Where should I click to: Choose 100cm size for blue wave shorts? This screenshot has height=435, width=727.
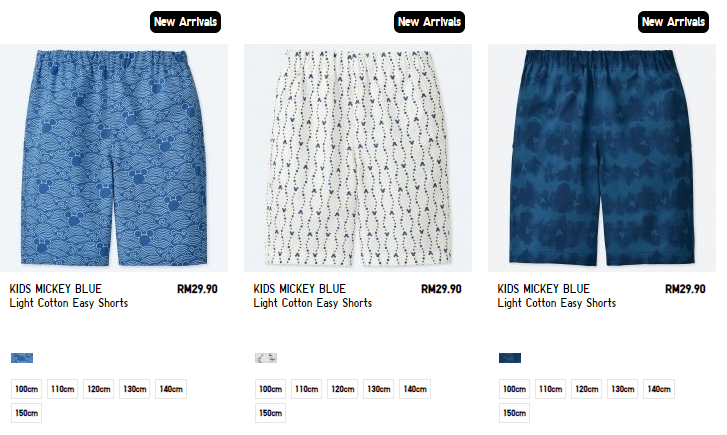point(26,389)
